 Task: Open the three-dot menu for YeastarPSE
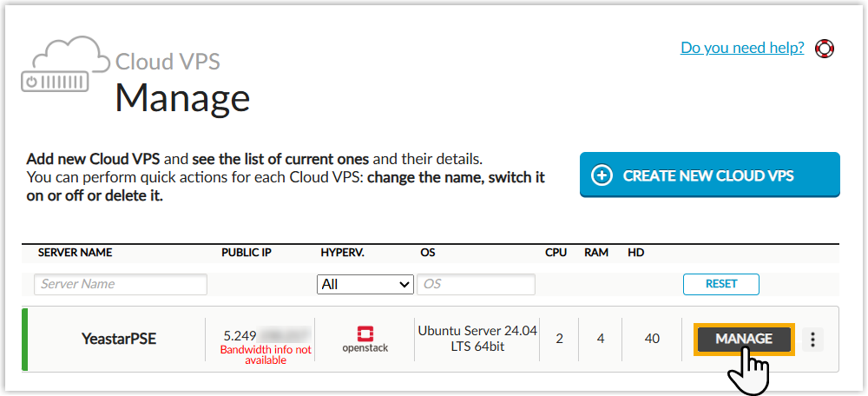[812, 340]
